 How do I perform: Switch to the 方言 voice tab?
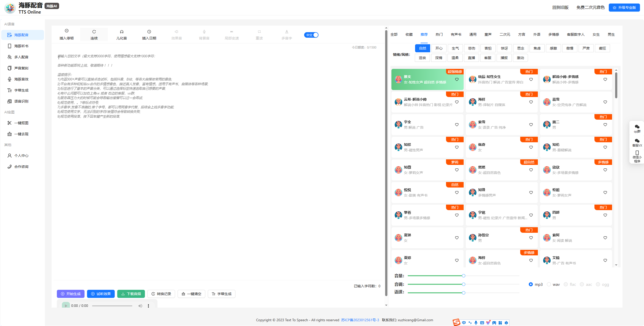pyautogui.click(x=521, y=34)
